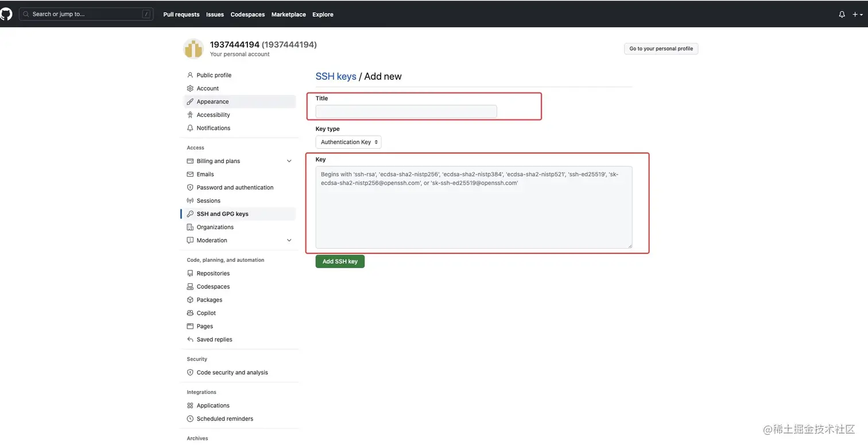This screenshot has height=448, width=868.
Task: Click the GitHub logo icon
Action: pos(6,14)
